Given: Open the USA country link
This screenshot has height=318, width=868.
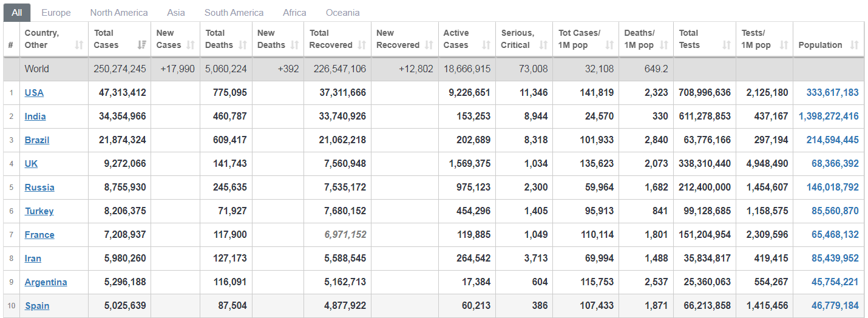Looking at the screenshot, I should (x=34, y=93).
